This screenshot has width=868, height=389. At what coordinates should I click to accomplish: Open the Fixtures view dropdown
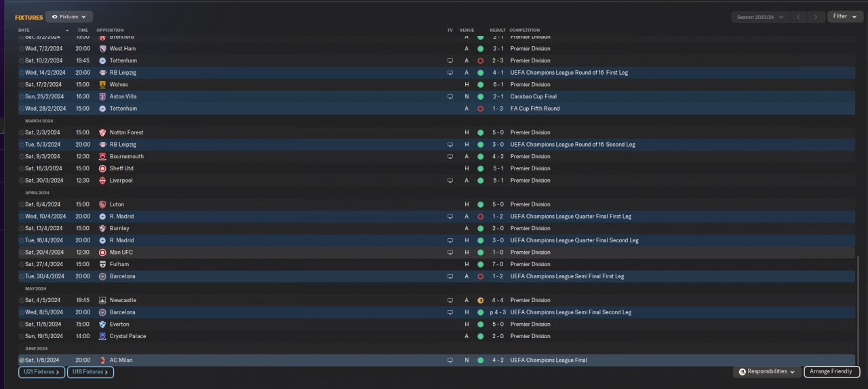coord(69,16)
